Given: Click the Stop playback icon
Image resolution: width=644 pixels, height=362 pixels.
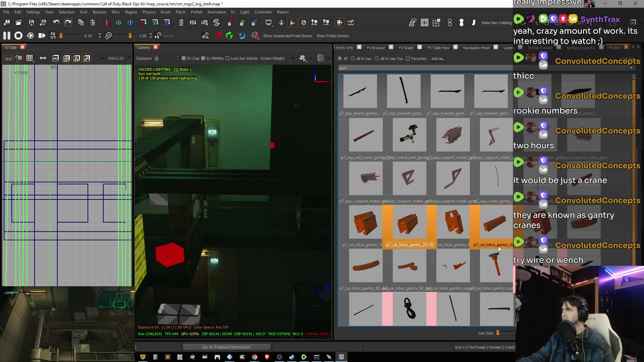Looking at the screenshot, I should [18, 35].
